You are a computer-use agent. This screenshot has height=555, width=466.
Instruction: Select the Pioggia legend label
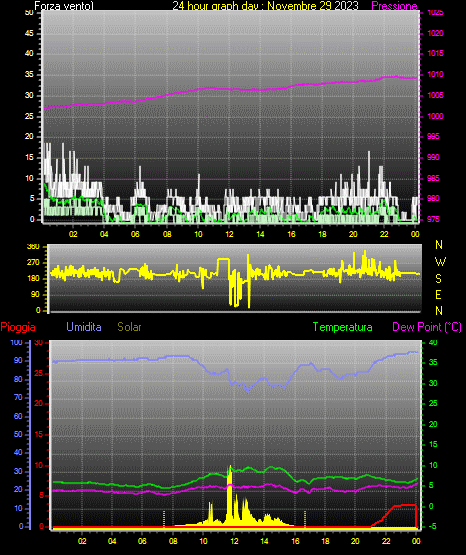[x=18, y=327]
